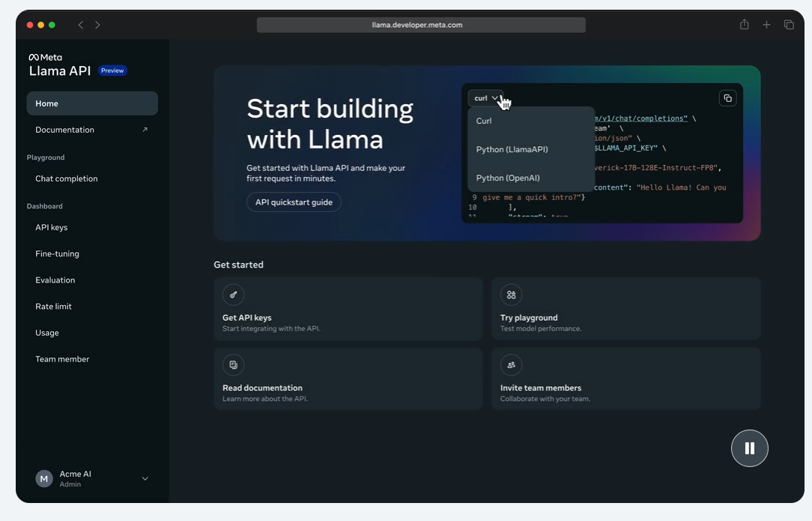Copy the code snippet with copy icon
812x521 pixels.
pos(727,98)
